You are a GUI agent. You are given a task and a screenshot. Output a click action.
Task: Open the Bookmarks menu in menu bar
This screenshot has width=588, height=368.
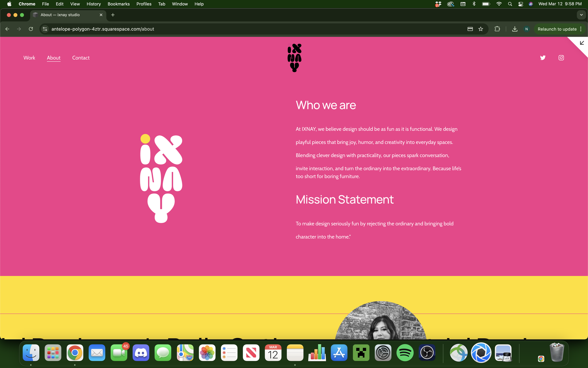coord(119,4)
